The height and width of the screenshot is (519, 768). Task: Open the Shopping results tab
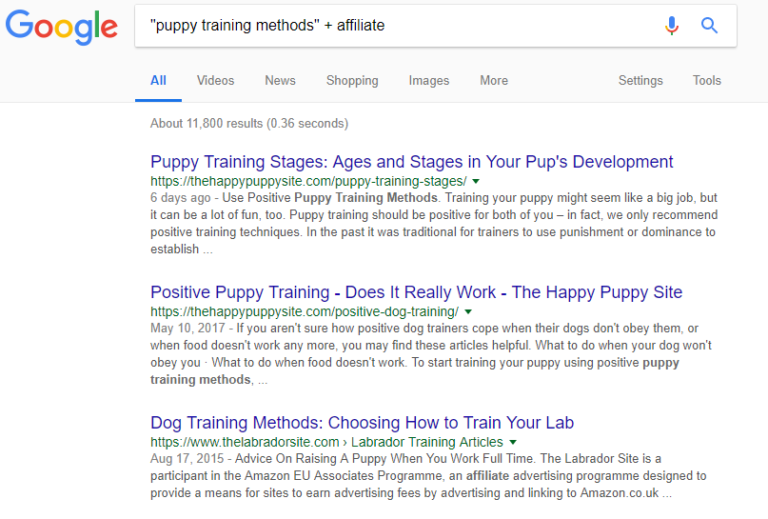pos(352,81)
